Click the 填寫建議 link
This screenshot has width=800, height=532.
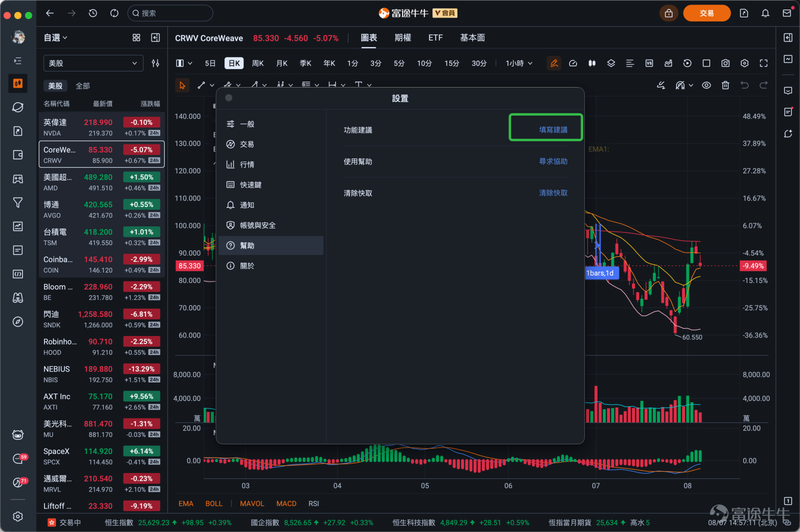point(553,129)
